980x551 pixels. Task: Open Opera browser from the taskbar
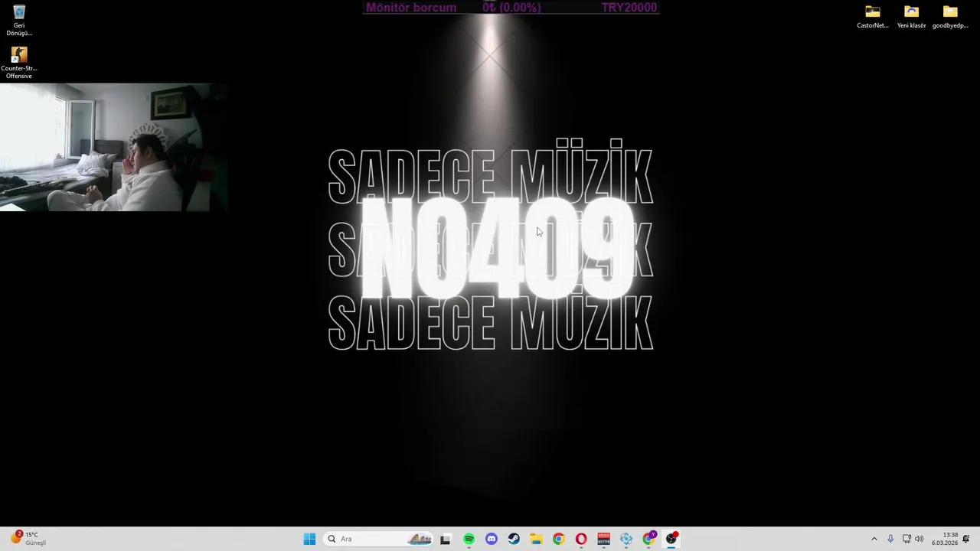581,539
